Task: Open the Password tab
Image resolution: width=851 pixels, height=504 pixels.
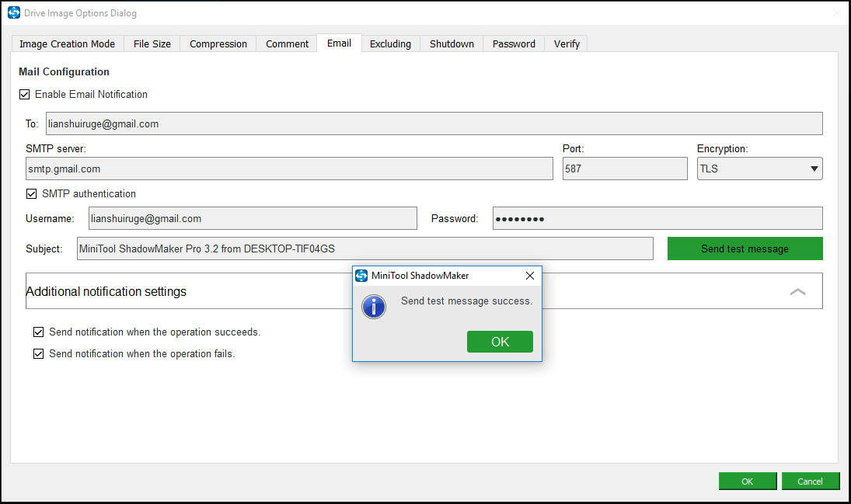Action: click(514, 44)
